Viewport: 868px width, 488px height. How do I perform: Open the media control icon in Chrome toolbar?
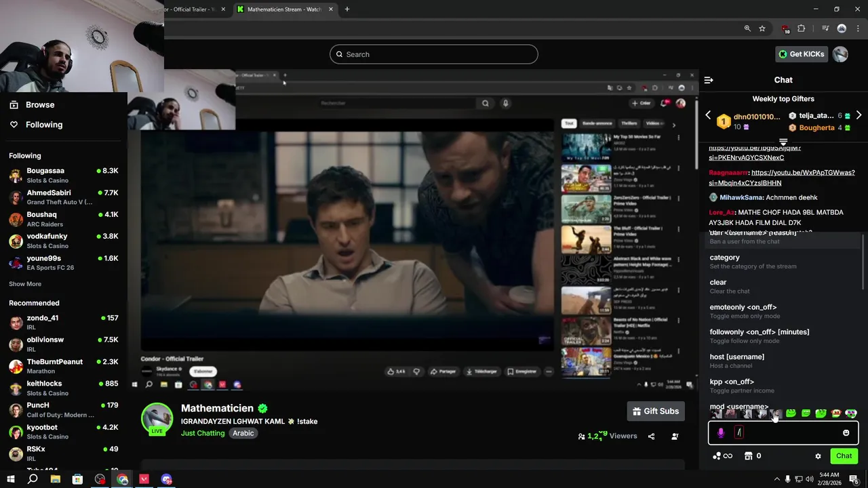tap(825, 28)
